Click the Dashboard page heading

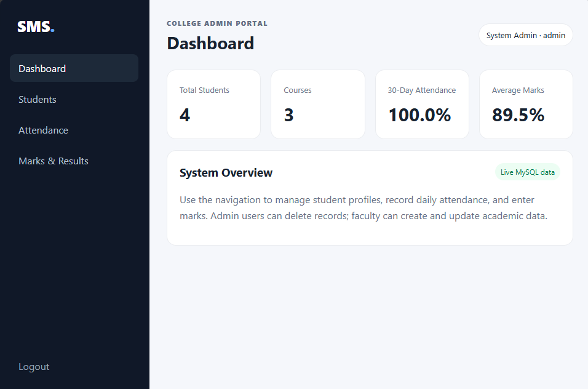click(210, 44)
